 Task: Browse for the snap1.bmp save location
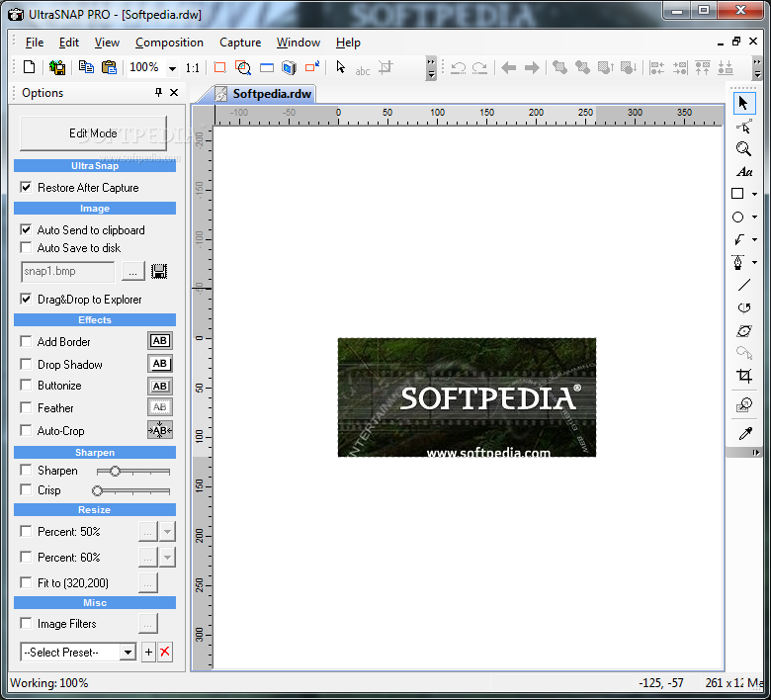(132, 271)
